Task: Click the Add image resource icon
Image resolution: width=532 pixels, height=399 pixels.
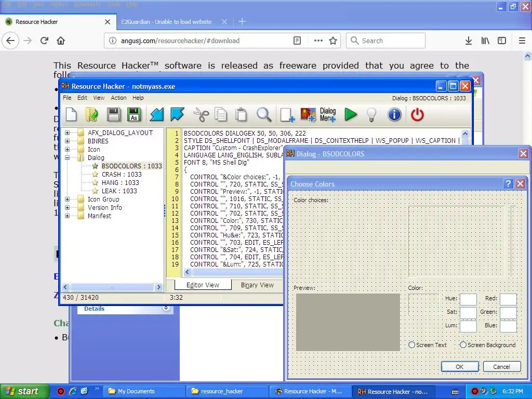Action: pyautogui.click(x=308, y=115)
